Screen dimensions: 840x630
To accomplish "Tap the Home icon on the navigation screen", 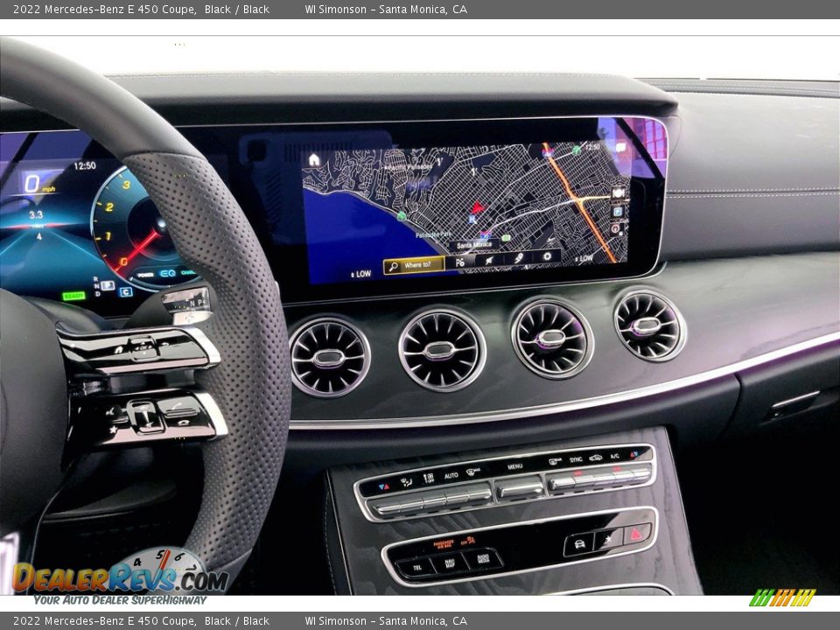I will (314, 159).
